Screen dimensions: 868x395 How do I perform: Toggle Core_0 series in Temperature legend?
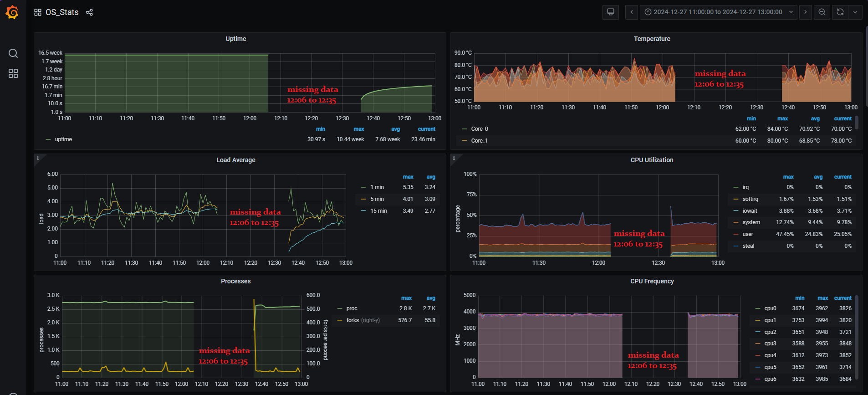[x=480, y=129]
